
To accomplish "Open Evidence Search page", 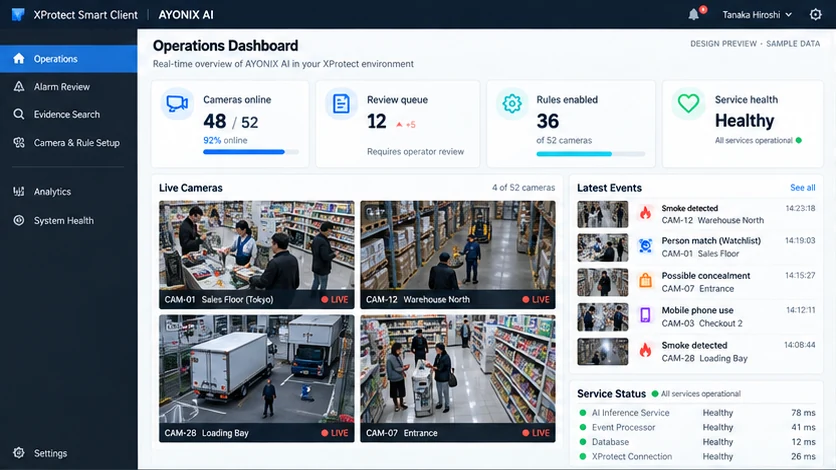I will click(x=68, y=114).
